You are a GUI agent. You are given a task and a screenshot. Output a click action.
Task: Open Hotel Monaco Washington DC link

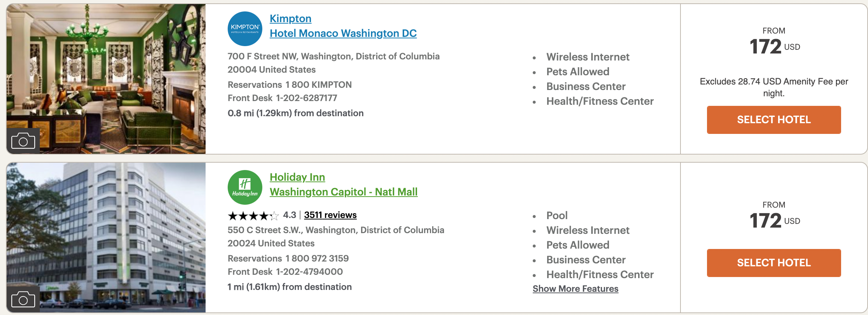(x=343, y=33)
